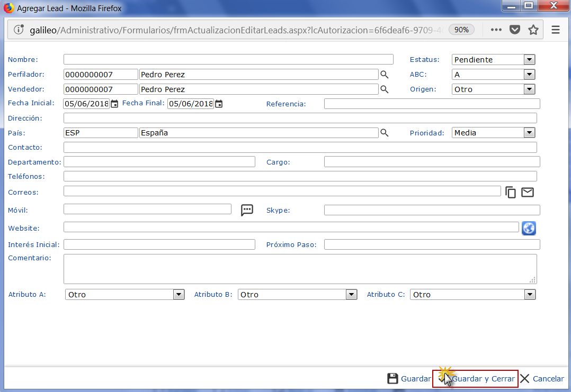This screenshot has width=571, height=392.
Task: Click the País code field ESP
Action: pyautogui.click(x=101, y=133)
